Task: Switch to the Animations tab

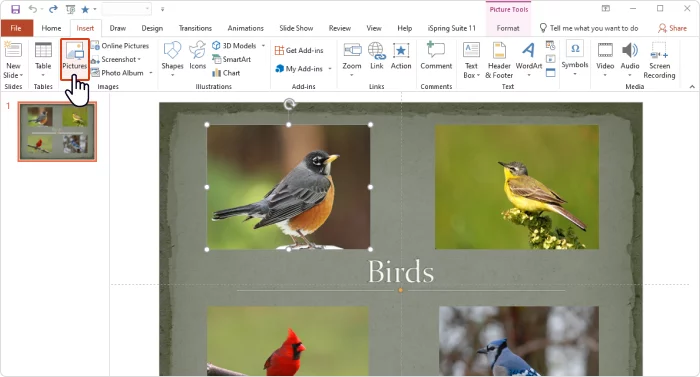Action: [246, 28]
